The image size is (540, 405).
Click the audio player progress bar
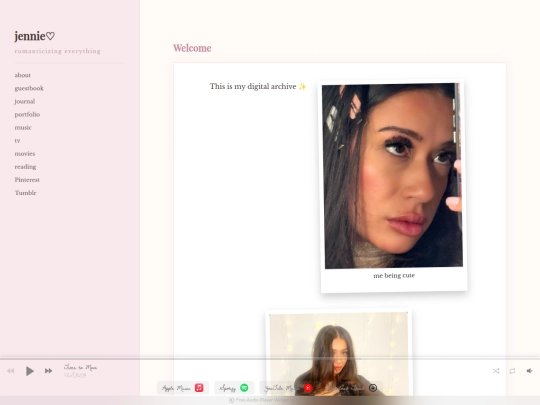270,359
